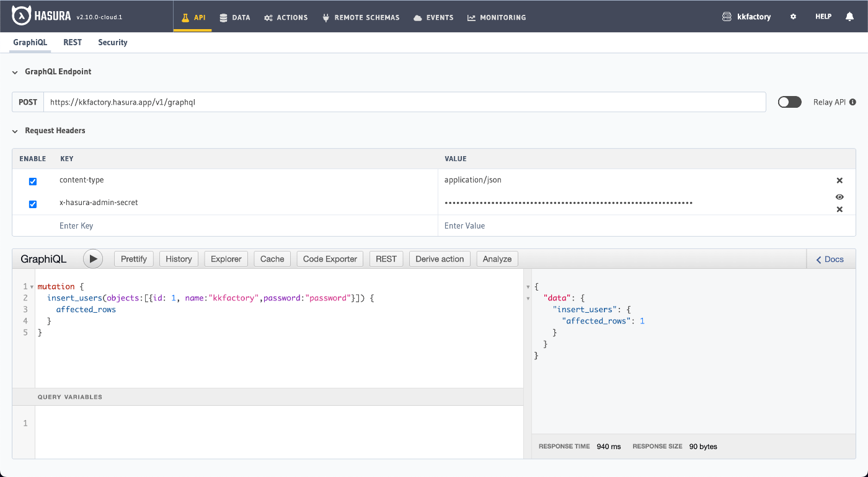The height and width of the screenshot is (477, 868).
Task: Open the Code Exporter
Action: click(x=330, y=259)
